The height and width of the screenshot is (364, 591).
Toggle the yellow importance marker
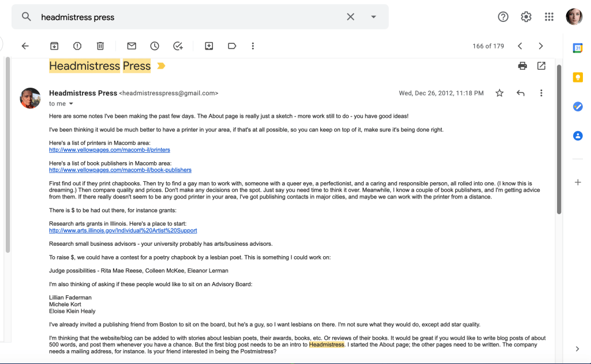161,66
